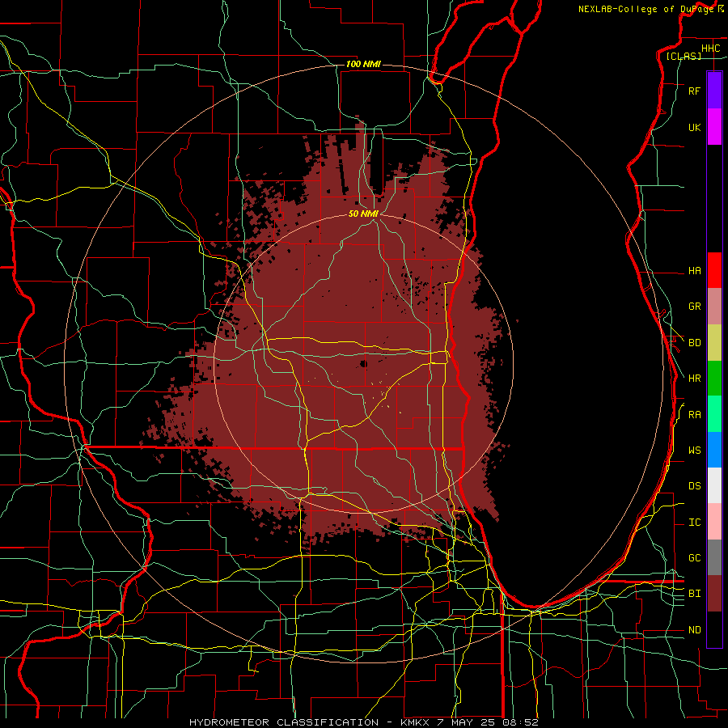728x728 pixels.
Task: Click the RA legend label
Action: pyautogui.click(x=694, y=415)
